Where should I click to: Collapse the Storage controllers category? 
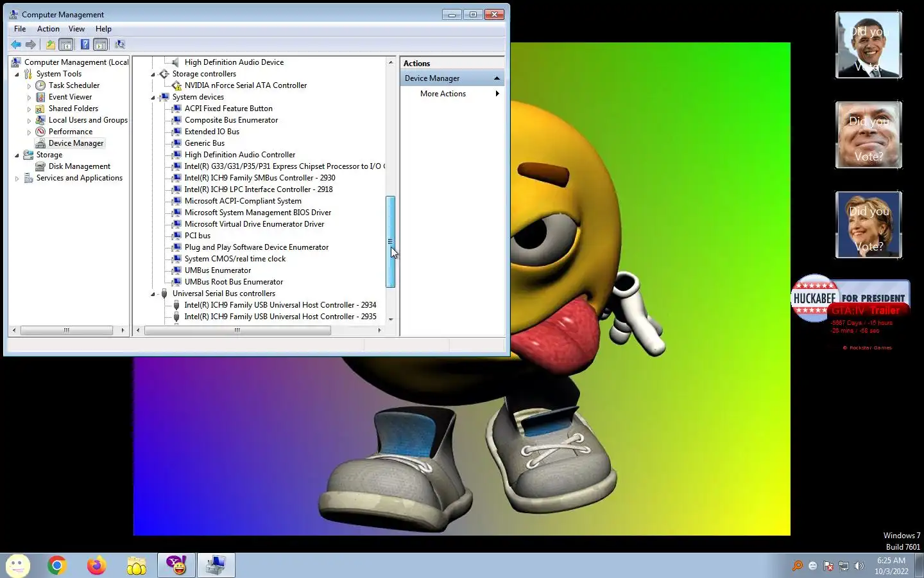pos(153,74)
